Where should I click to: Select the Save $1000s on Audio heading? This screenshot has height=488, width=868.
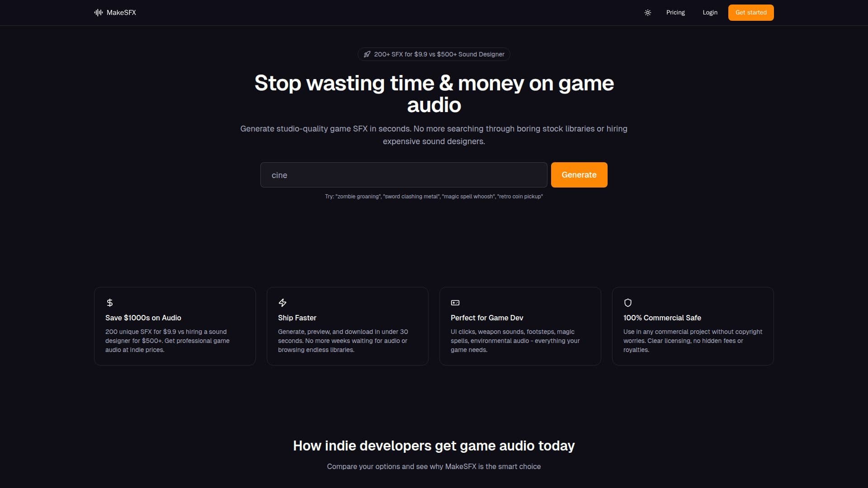(143, 318)
